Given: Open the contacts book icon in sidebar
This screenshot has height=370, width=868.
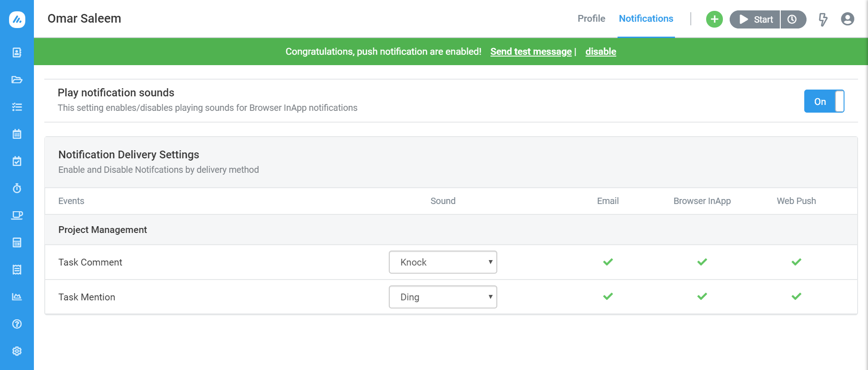Looking at the screenshot, I should pyautogui.click(x=17, y=52).
